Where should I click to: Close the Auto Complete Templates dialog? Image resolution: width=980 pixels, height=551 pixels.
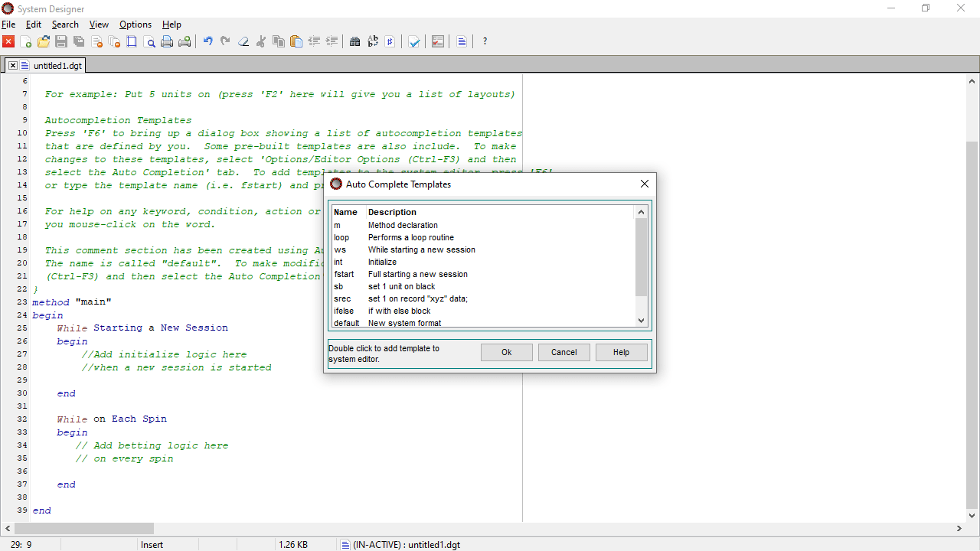644,184
